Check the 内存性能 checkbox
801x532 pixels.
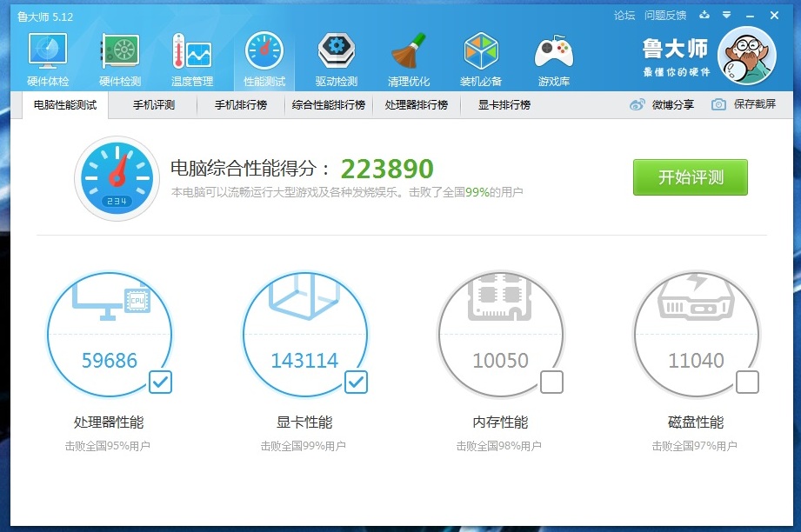(x=551, y=382)
